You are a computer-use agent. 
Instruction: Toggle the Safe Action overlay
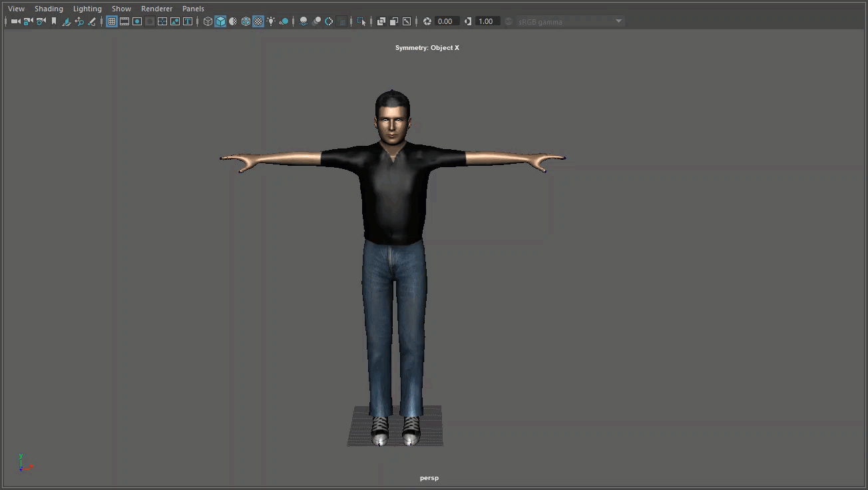(x=175, y=21)
